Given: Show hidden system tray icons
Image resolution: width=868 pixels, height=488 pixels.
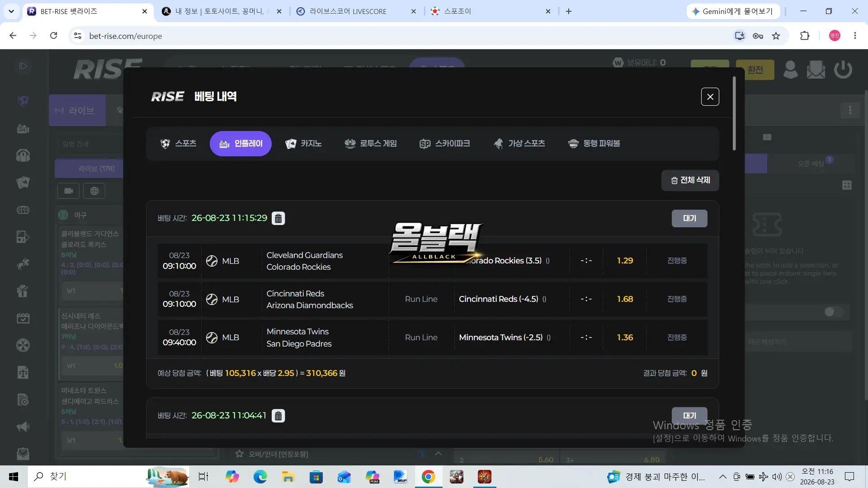Looking at the screenshot, I should point(723,477).
